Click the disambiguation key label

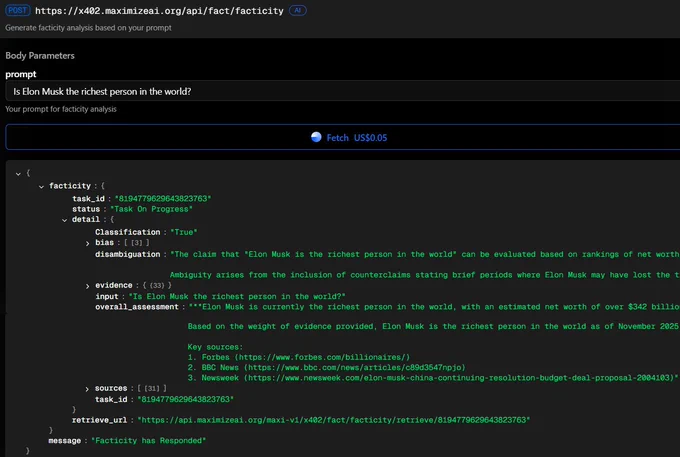tap(128, 254)
